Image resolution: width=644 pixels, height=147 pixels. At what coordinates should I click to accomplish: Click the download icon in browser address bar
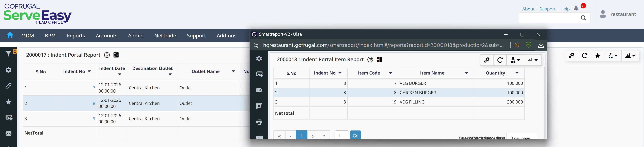pyautogui.click(x=541, y=45)
